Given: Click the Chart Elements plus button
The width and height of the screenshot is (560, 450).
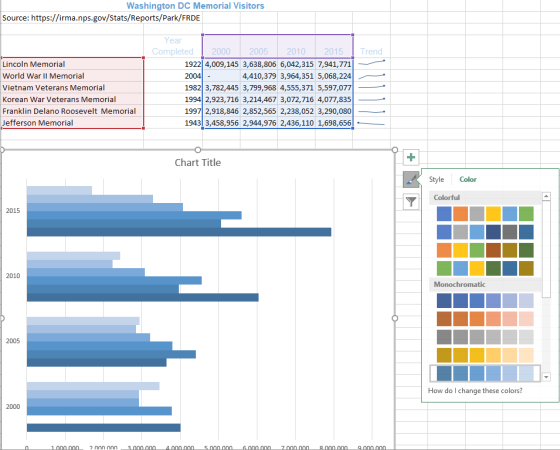Looking at the screenshot, I should click(411, 157).
